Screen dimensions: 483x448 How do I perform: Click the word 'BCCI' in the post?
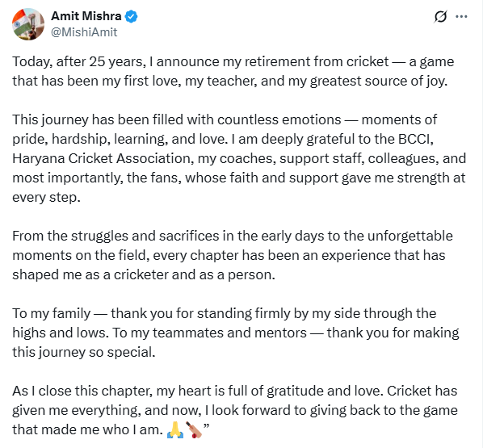pyautogui.click(x=415, y=139)
